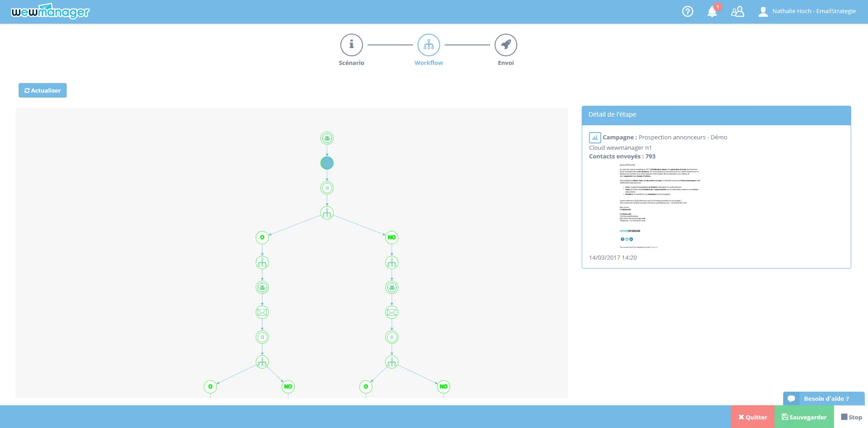
Task: Click the Stop button
Action: click(851, 417)
